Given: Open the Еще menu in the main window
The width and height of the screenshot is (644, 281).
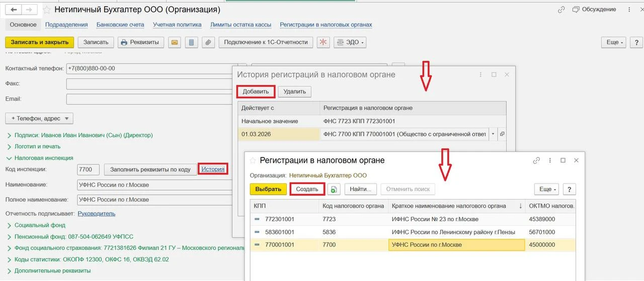Looking at the screenshot, I should click(614, 42).
